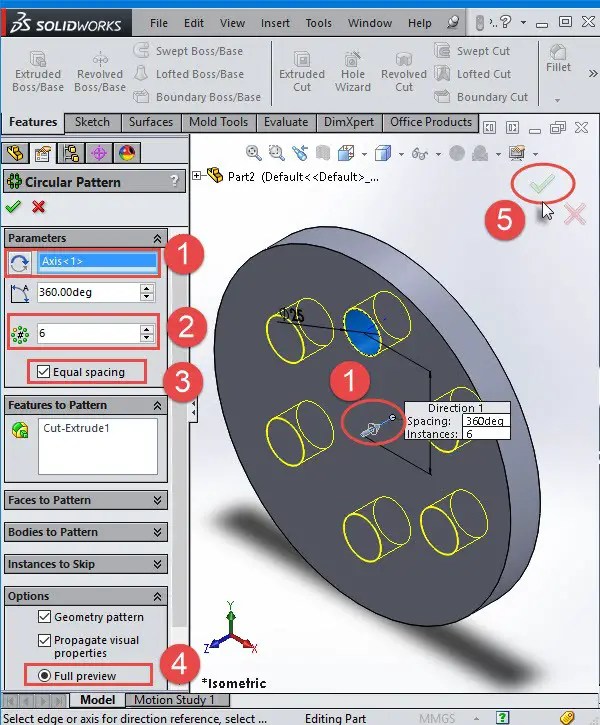The width and height of the screenshot is (600, 725).
Task: Click the confirmation corner green checkmark
Action: [x=541, y=184]
